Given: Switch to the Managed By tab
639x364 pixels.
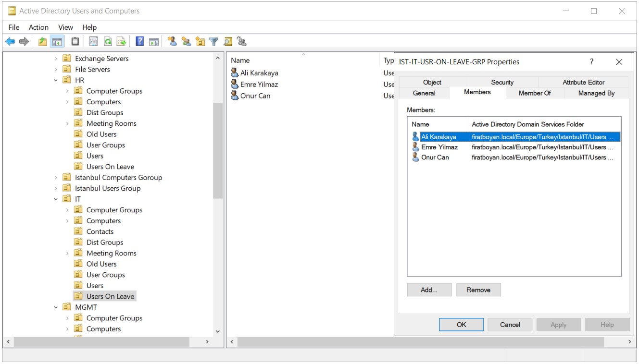Looking at the screenshot, I should tap(596, 93).
